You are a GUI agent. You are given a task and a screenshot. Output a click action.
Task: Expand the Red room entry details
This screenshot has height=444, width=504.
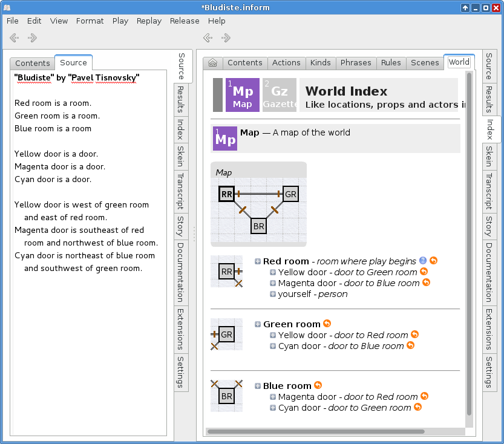(x=258, y=262)
